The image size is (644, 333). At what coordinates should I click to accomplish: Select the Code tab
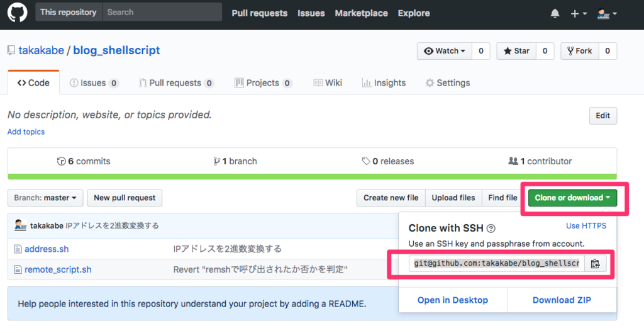(x=34, y=82)
